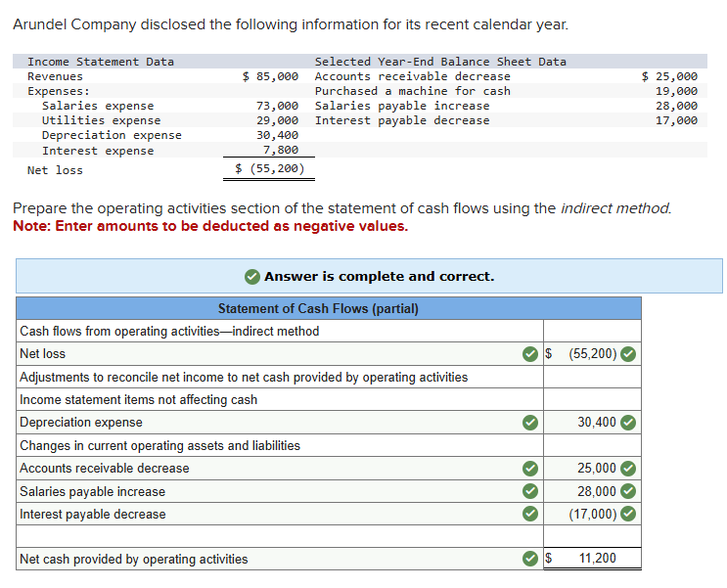Image resolution: width=727 pixels, height=588 pixels.
Task: Open the 'Net loss' label cell
Action: coord(264,353)
